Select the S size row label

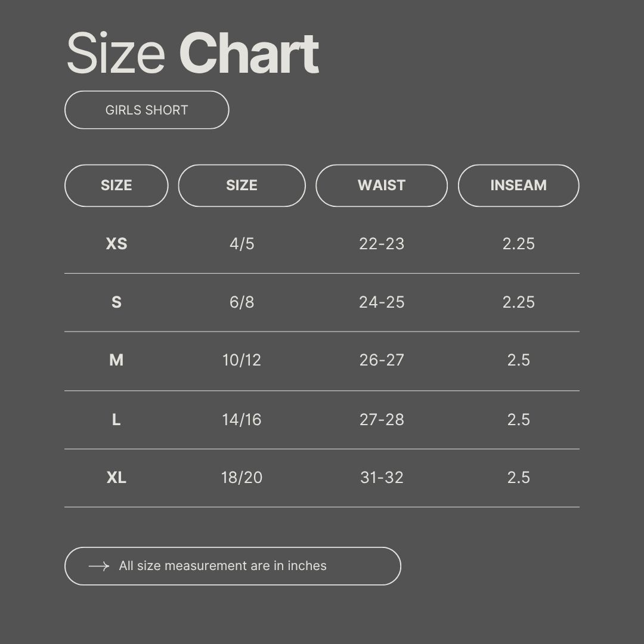(x=116, y=302)
